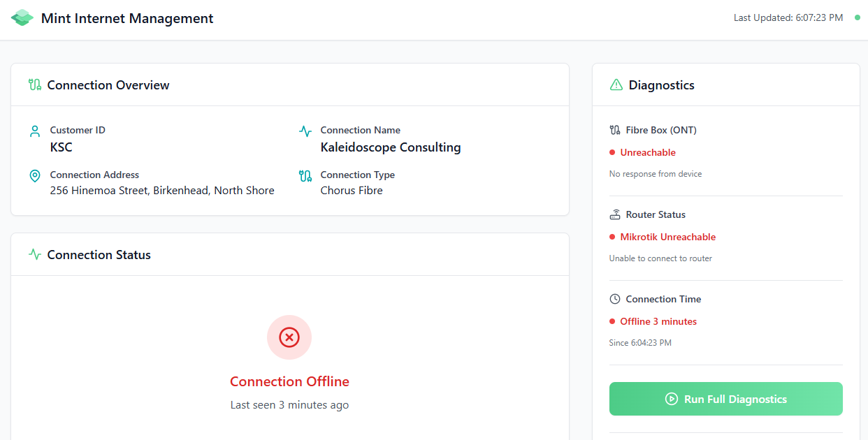The image size is (868, 440).
Task: Click the Fibre Box (ONT) device icon
Action: (x=616, y=130)
